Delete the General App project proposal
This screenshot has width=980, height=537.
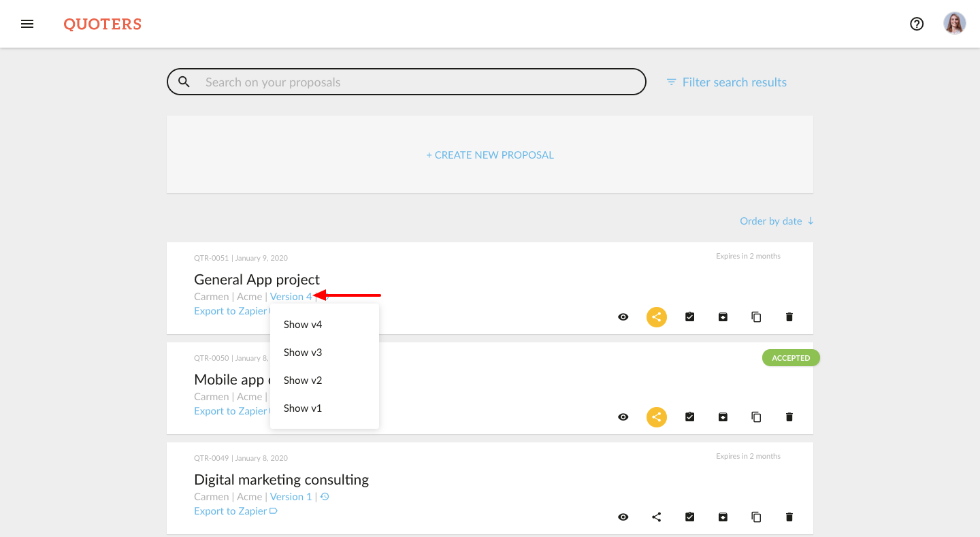tap(789, 316)
